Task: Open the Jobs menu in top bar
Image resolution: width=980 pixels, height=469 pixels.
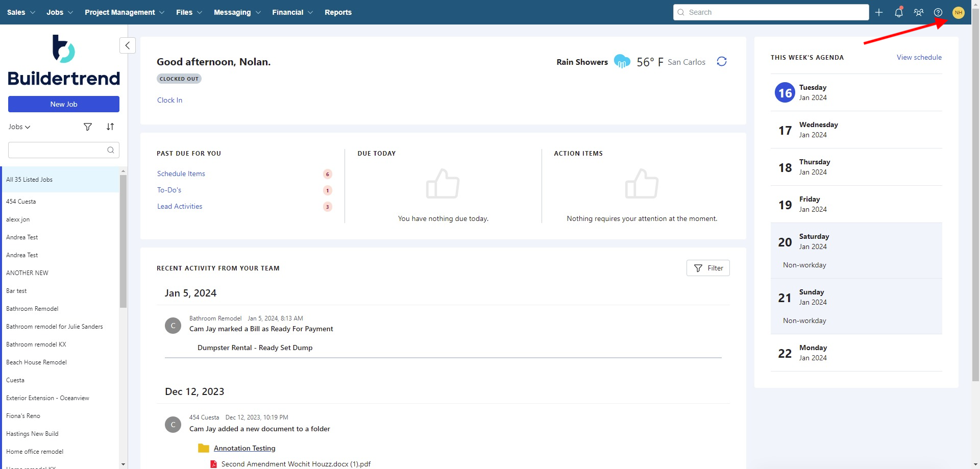Action: click(60, 12)
